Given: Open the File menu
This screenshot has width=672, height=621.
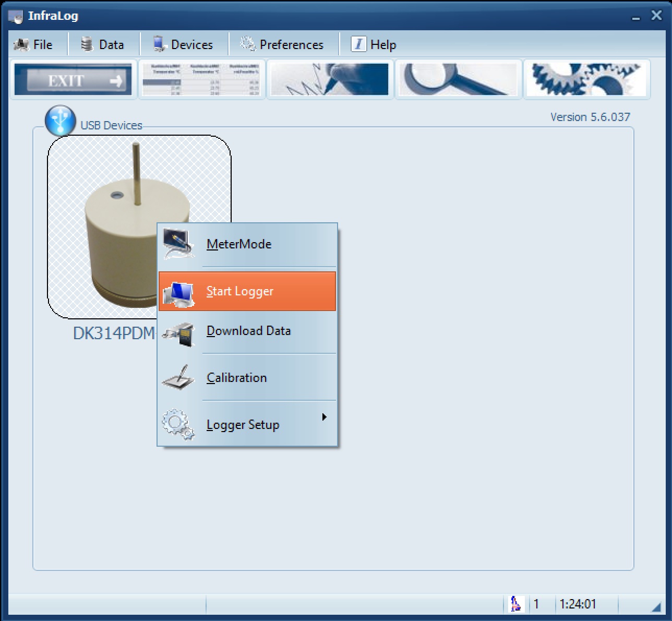Looking at the screenshot, I should [34, 45].
